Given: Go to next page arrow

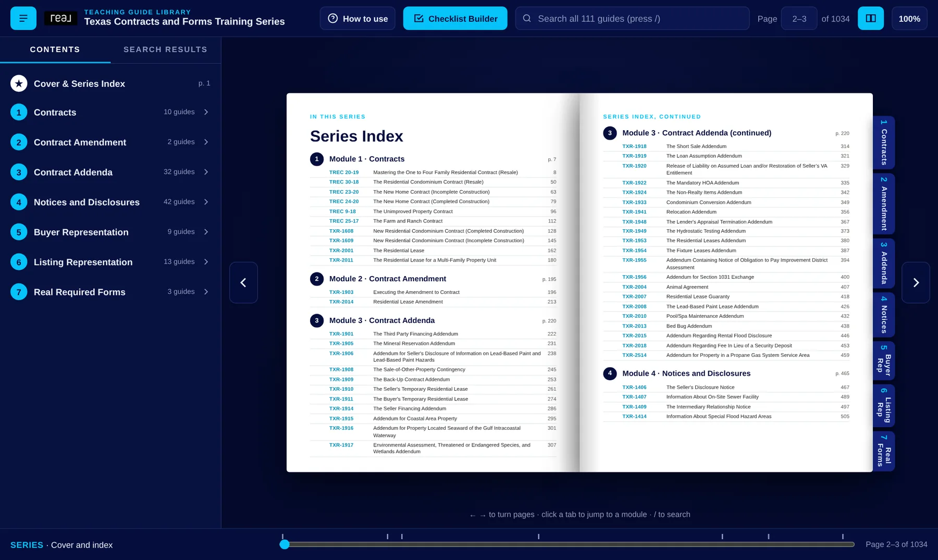Looking at the screenshot, I should click(916, 282).
